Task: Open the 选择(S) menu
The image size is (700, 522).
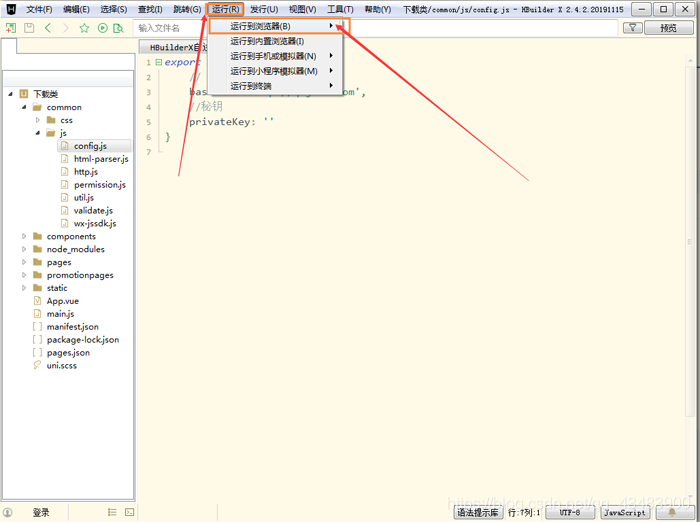Action: (113, 9)
